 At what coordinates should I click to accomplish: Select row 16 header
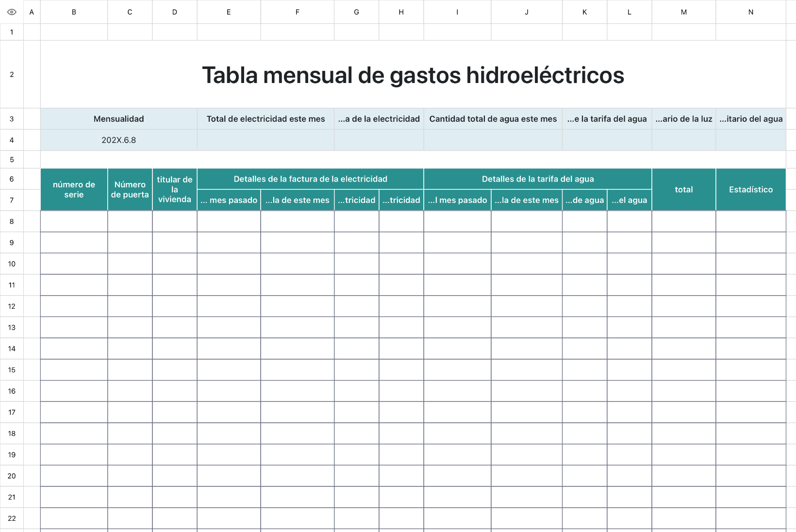[x=12, y=391]
